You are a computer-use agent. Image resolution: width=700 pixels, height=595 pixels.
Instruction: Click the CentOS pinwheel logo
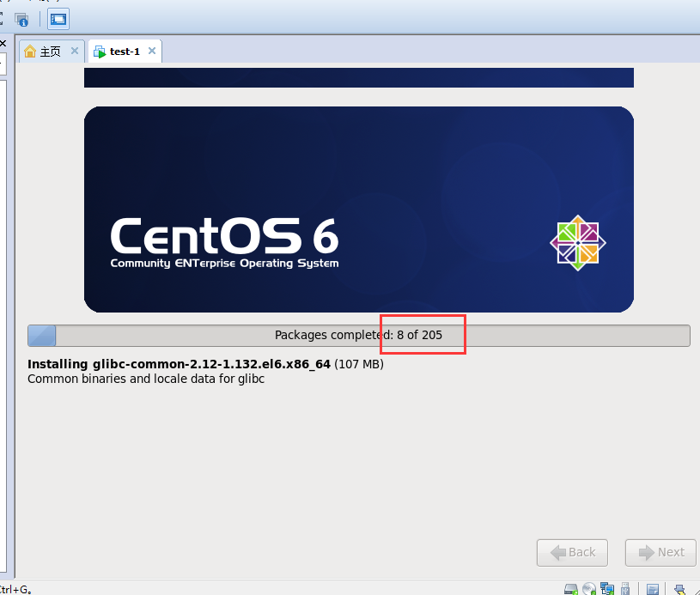point(578,243)
